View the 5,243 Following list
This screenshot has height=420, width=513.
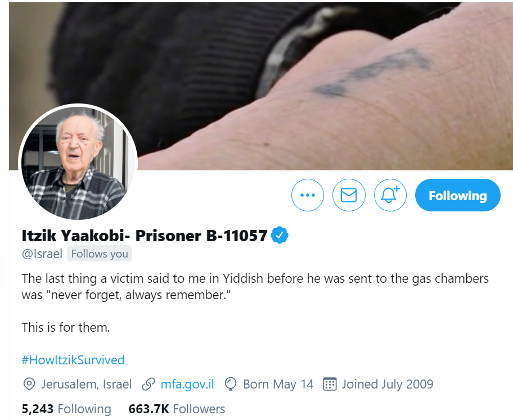click(x=66, y=409)
